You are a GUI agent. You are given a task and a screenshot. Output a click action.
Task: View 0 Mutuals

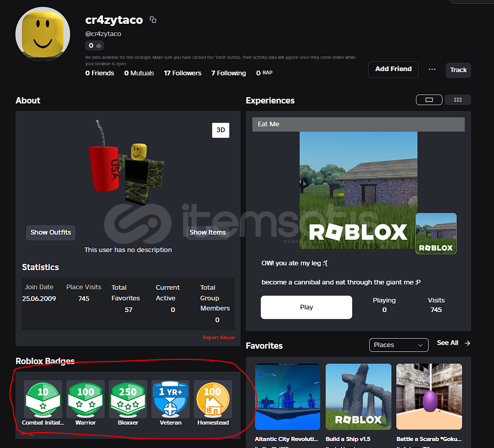(x=139, y=73)
